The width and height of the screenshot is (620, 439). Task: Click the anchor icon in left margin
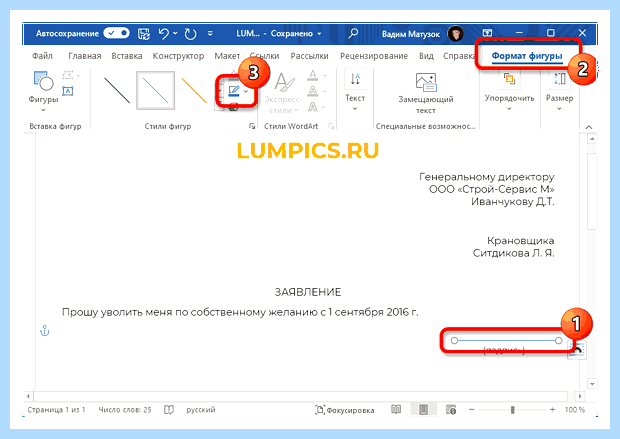coord(45,331)
